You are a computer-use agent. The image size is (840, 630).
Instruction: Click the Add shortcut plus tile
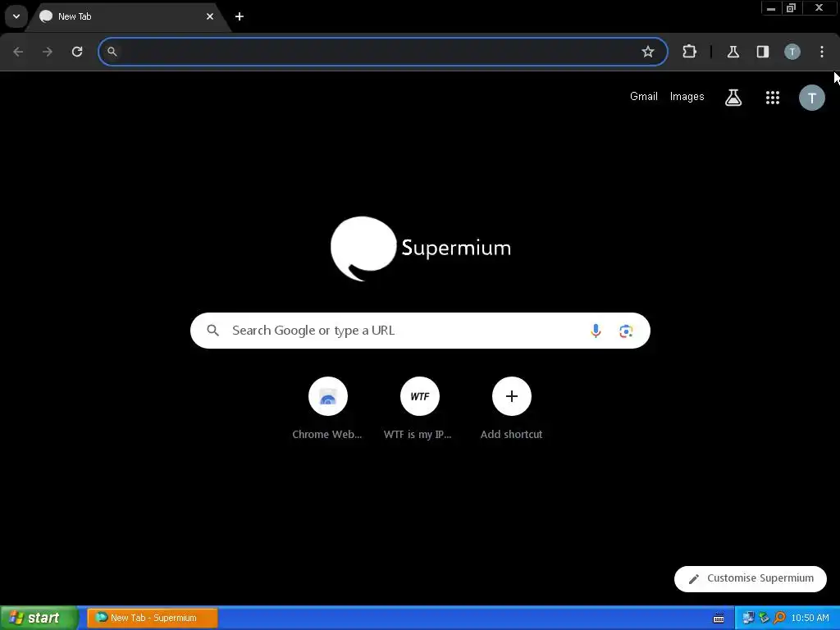pos(511,409)
